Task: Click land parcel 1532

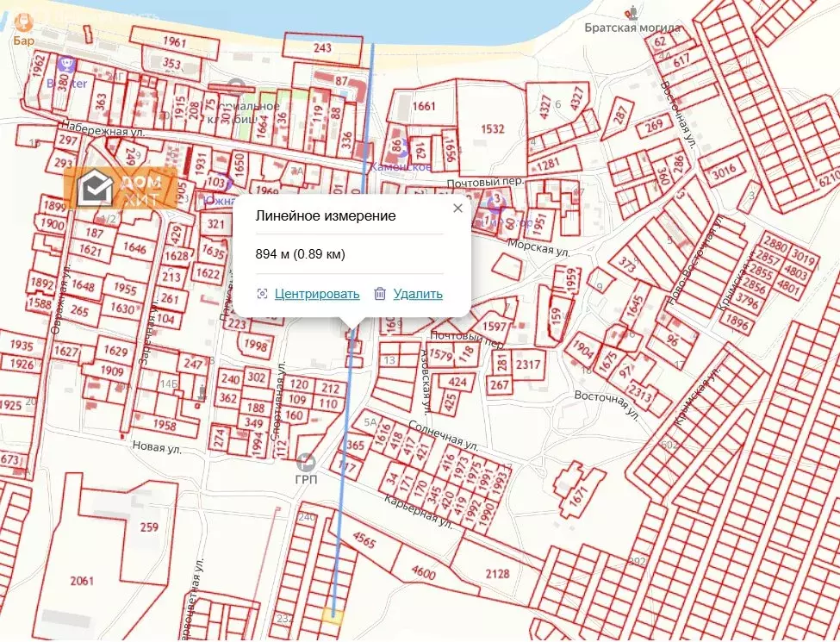Action: [492, 129]
